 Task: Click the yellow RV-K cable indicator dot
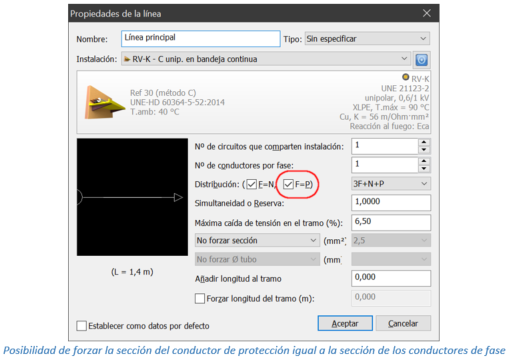(405, 77)
